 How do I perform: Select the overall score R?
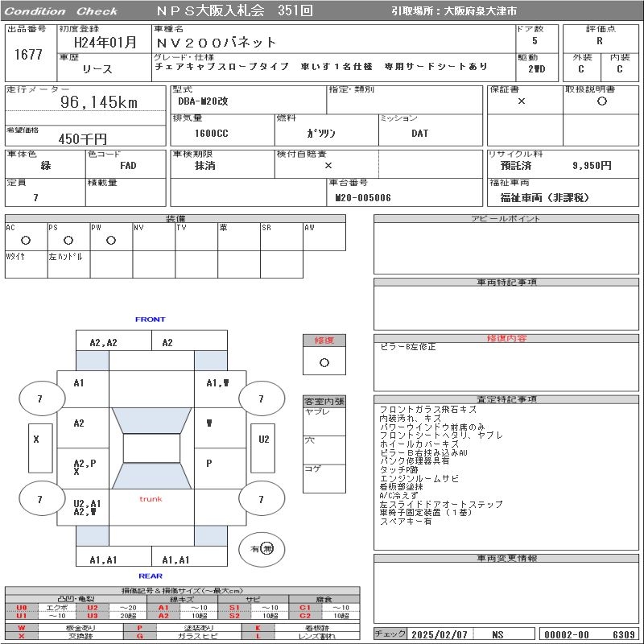pyautogui.click(x=600, y=41)
